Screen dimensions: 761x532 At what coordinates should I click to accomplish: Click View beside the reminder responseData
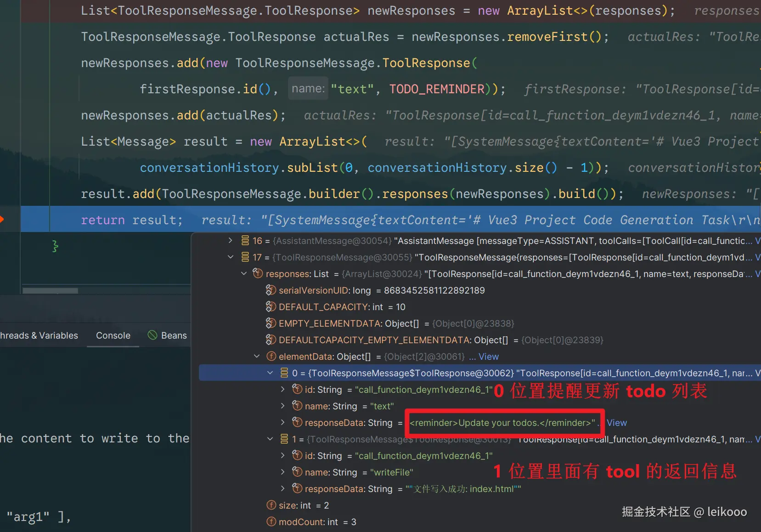tap(617, 422)
